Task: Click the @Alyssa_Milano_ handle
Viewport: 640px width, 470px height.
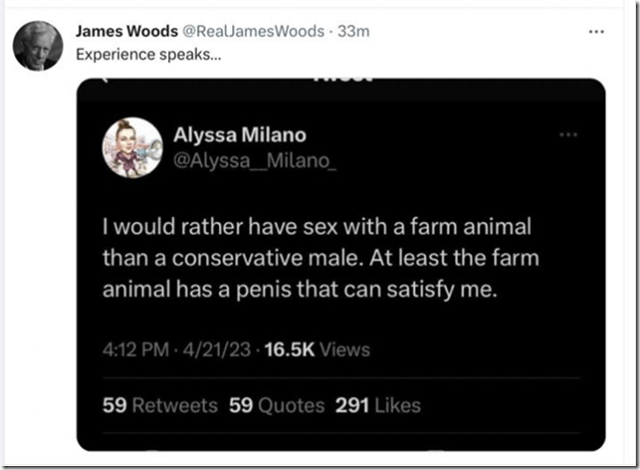Action: [x=255, y=158]
